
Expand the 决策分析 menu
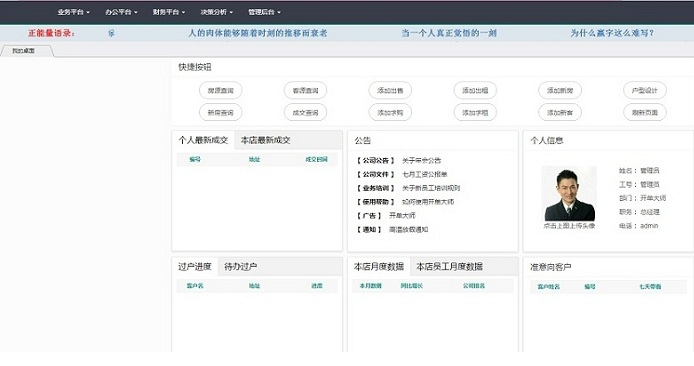point(217,12)
